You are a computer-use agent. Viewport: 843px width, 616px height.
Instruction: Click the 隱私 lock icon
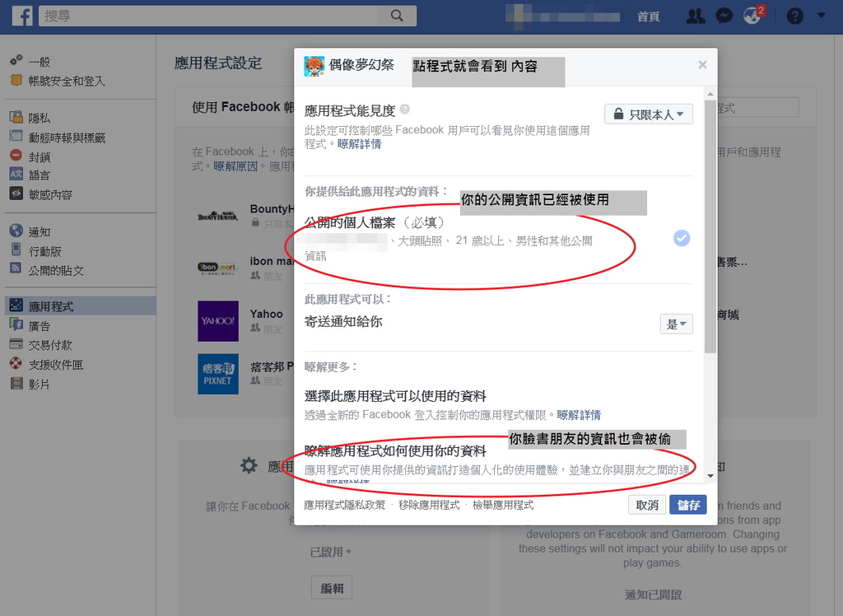pos(16,117)
